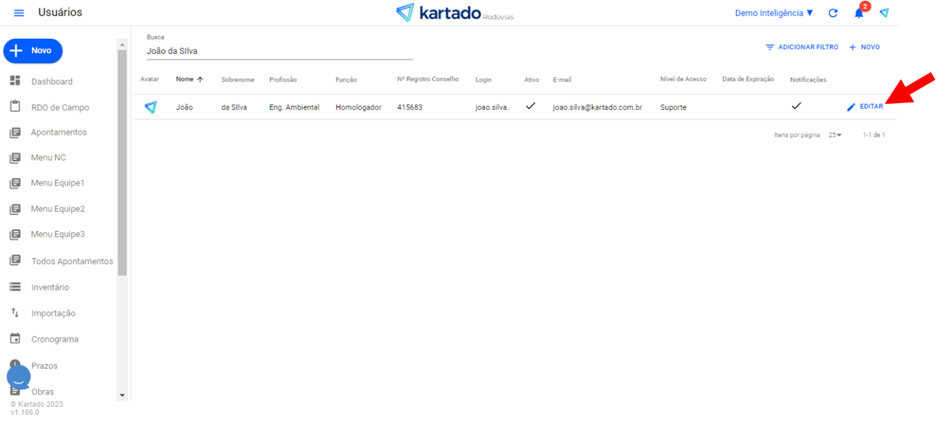Toggle the Notificações checkmark for João
Image resolution: width=938 pixels, height=426 pixels.
[796, 106]
